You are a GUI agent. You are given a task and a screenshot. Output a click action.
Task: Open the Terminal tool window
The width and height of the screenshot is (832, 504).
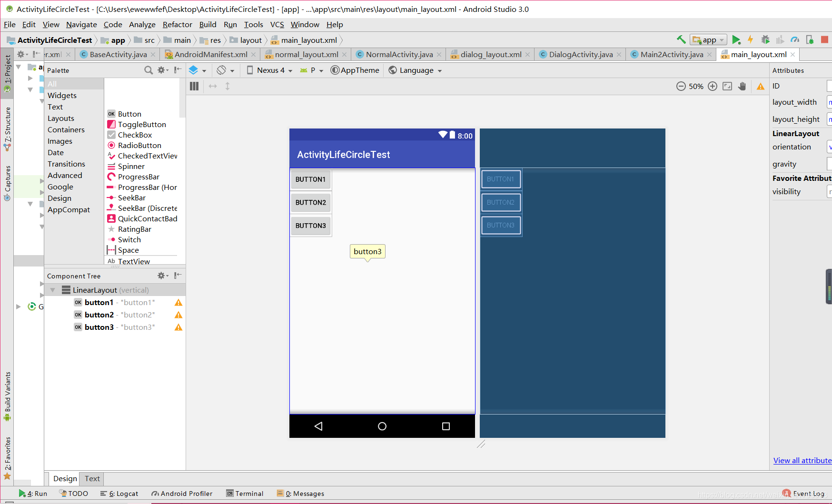click(x=245, y=494)
